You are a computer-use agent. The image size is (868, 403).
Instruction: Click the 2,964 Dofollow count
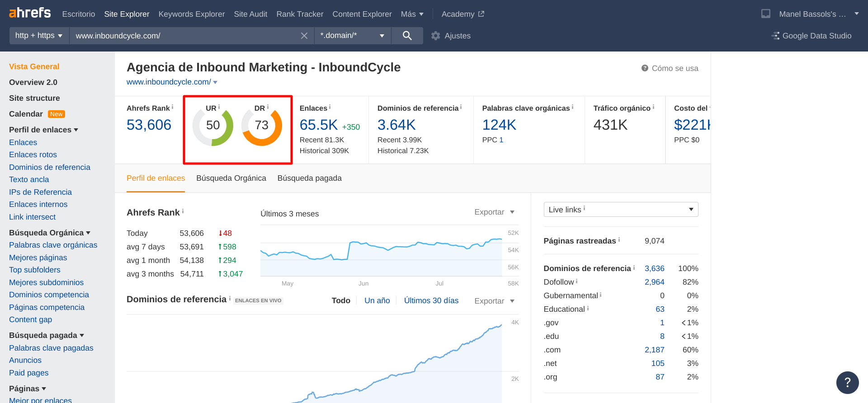pyautogui.click(x=655, y=282)
